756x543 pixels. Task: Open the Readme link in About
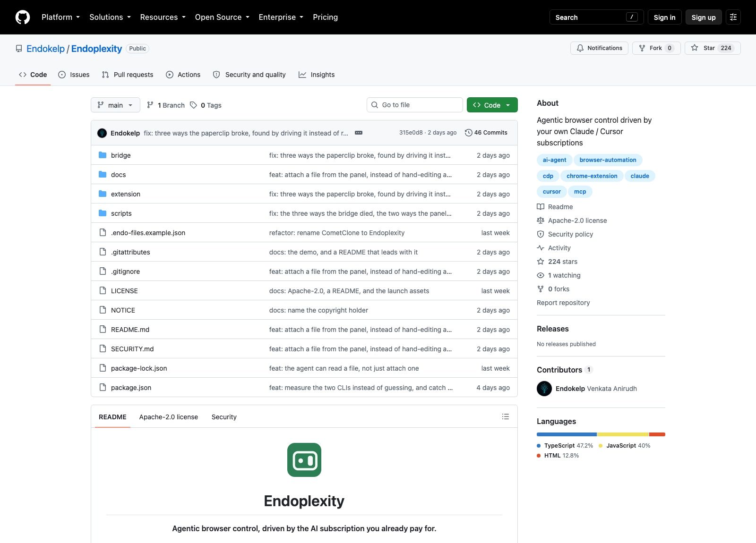pos(555,207)
